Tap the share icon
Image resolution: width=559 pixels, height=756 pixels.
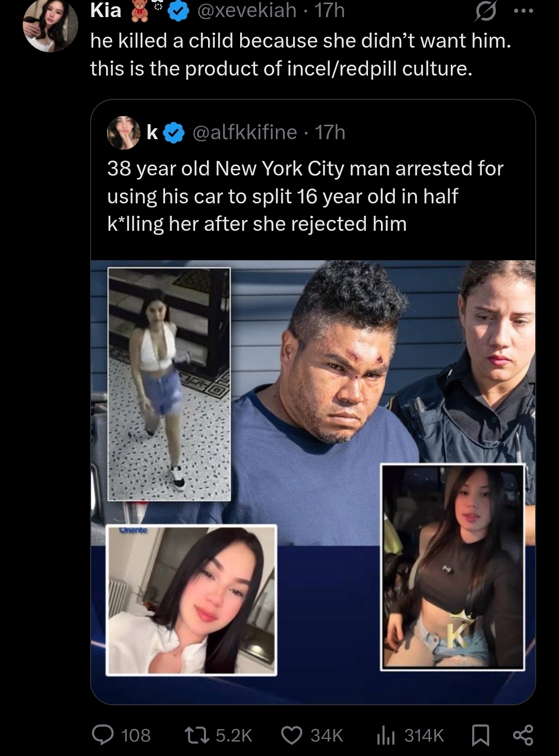click(523, 735)
